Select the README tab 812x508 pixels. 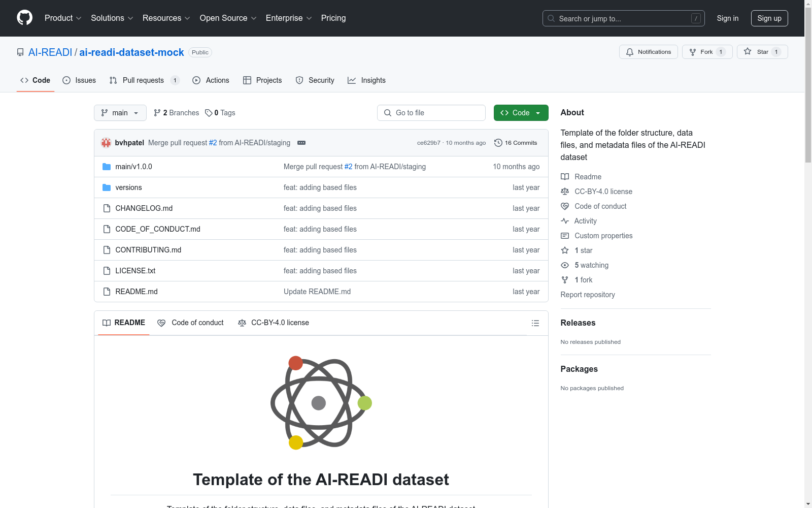[124, 323]
